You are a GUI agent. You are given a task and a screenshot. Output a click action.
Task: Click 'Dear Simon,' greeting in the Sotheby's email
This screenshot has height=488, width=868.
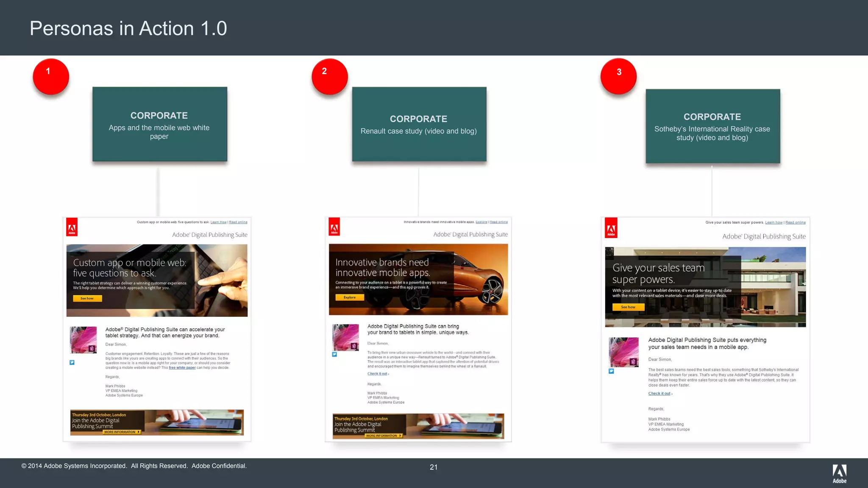pos(660,359)
